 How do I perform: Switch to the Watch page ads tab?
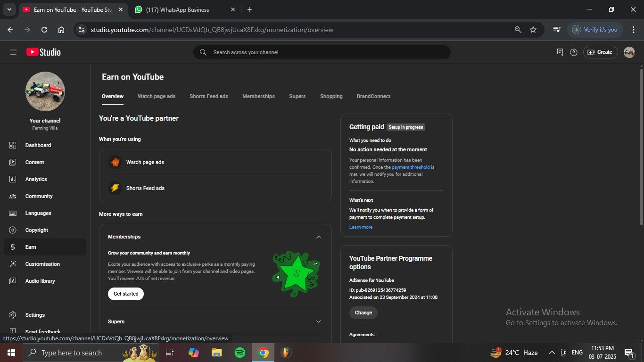[157, 96]
